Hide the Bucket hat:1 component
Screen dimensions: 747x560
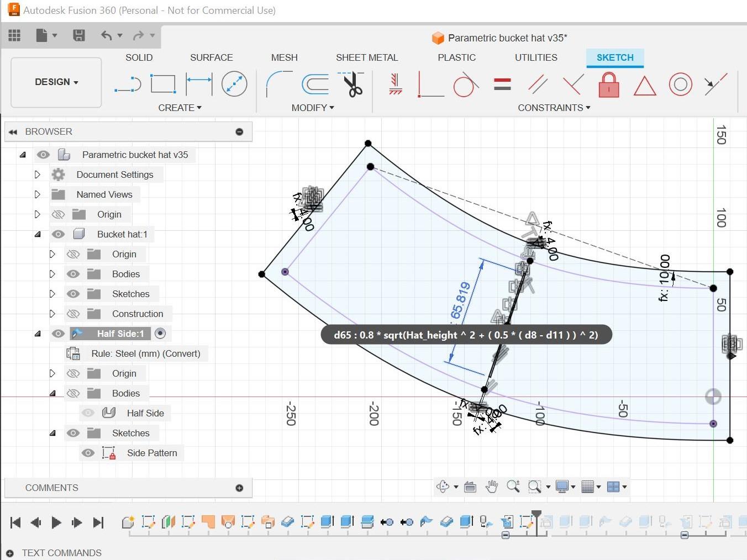pyautogui.click(x=58, y=234)
